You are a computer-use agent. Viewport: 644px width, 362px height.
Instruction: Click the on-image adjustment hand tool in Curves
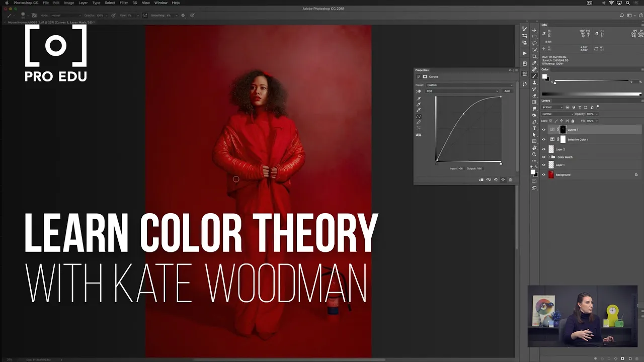click(419, 92)
